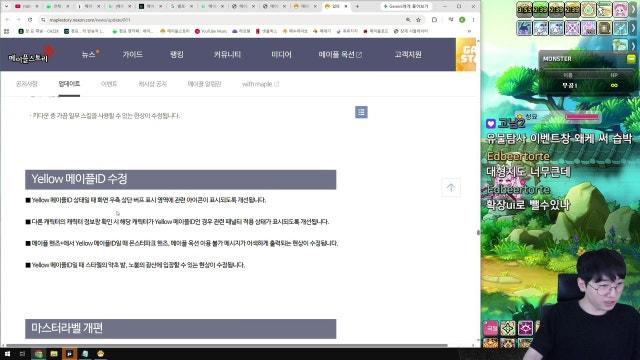Viewport: 640px width, 360px height.
Task: Select the 업데이트 sub-tab
Action: pos(69,84)
